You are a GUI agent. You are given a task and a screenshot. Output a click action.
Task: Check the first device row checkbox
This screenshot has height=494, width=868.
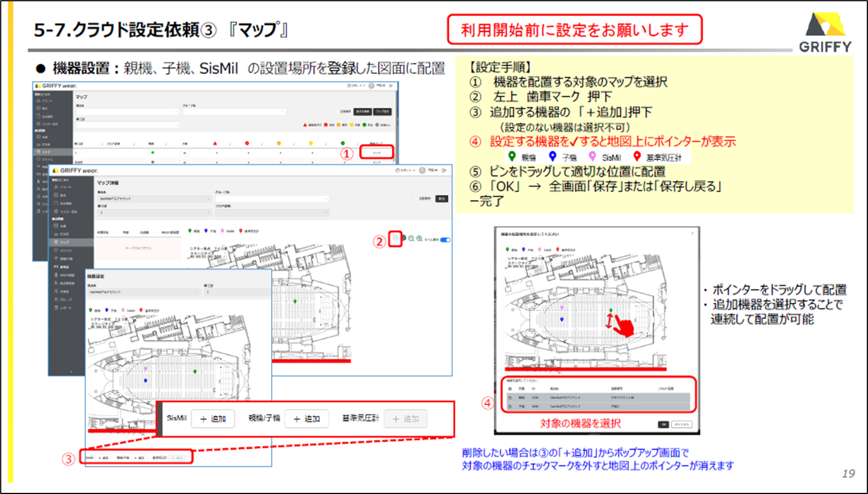click(509, 397)
